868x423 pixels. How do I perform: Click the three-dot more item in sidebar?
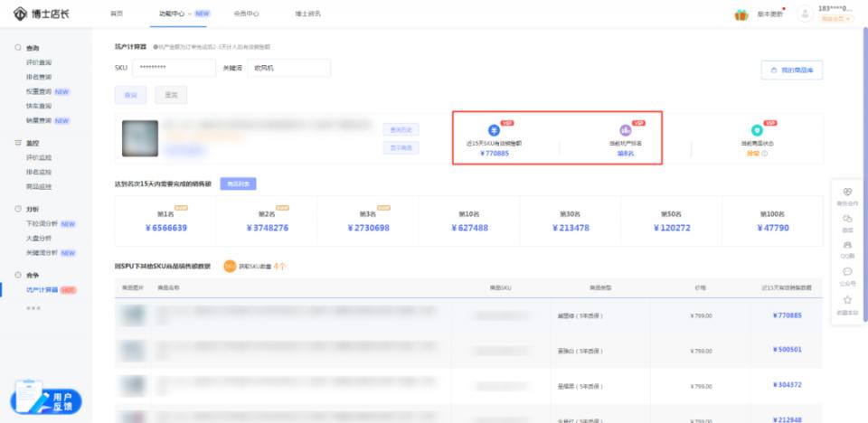(x=33, y=307)
